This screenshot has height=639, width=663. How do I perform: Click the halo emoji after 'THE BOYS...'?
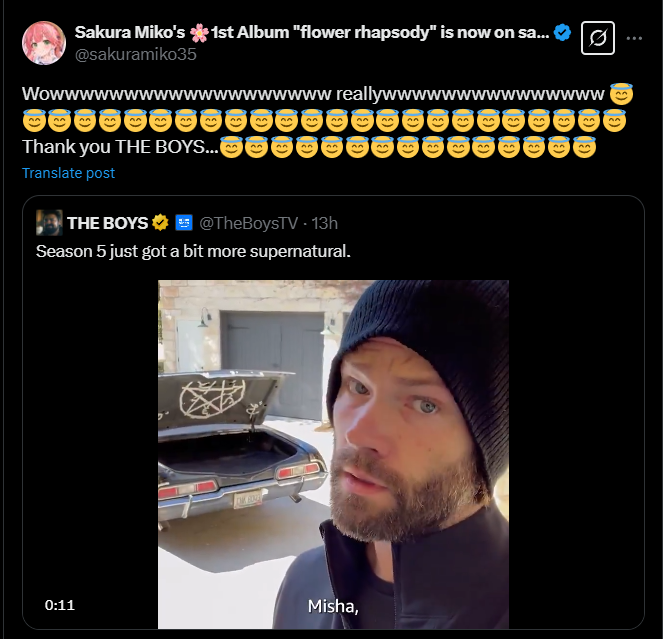point(232,149)
